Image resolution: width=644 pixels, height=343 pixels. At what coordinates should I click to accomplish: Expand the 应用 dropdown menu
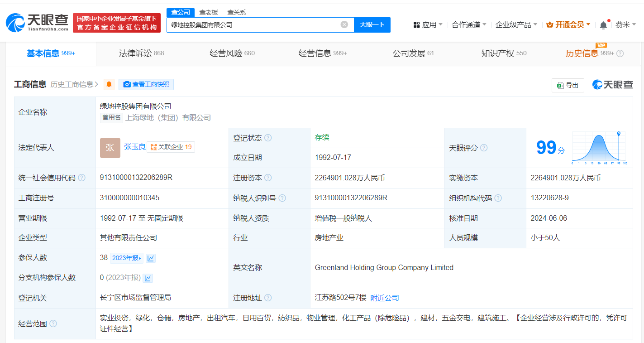[x=428, y=24]
